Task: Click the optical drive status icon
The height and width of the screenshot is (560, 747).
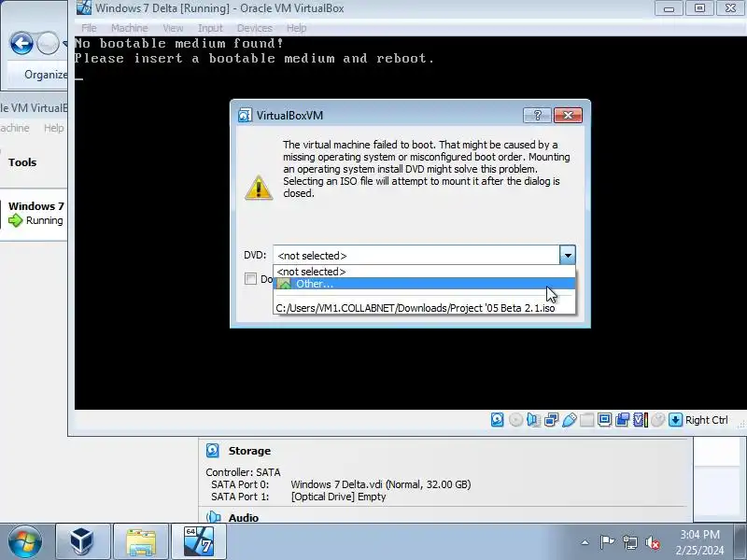Action: 515,419
